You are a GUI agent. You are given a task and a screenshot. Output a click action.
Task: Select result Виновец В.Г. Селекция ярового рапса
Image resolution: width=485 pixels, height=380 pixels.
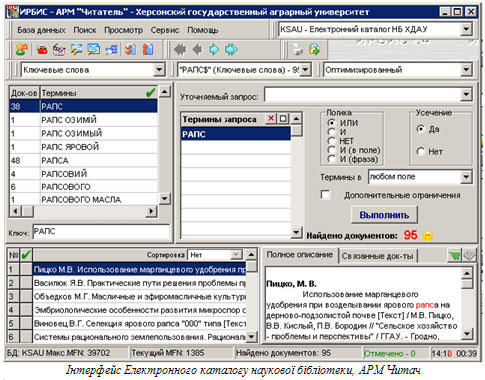[x=139, y=324]
